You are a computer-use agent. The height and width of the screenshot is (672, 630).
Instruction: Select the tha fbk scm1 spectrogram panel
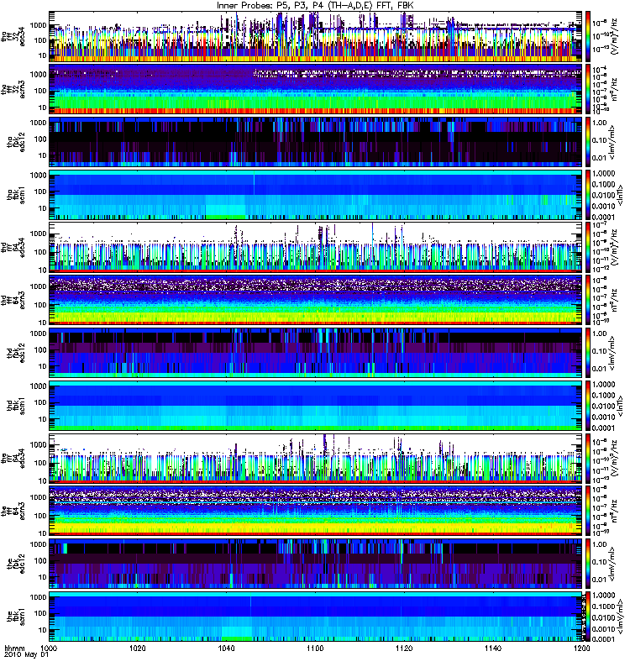316,195
